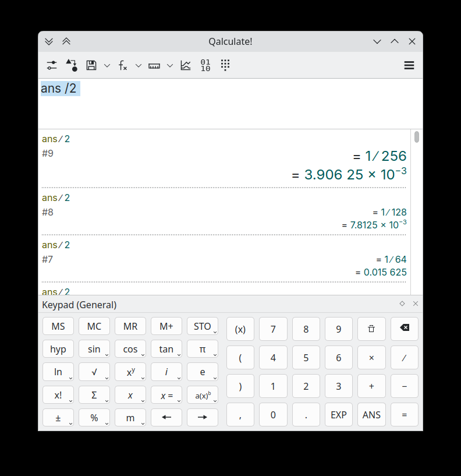The width and height of the screenshot is (461, 476).
Task: Click the save/store variable floppy icon
Action: click(x=91, y=65)
